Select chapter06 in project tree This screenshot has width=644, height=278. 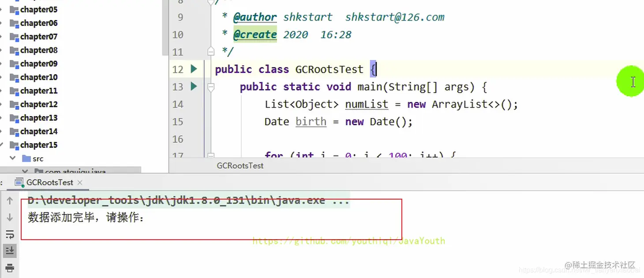pyautogui.click(x=39, y=23)
